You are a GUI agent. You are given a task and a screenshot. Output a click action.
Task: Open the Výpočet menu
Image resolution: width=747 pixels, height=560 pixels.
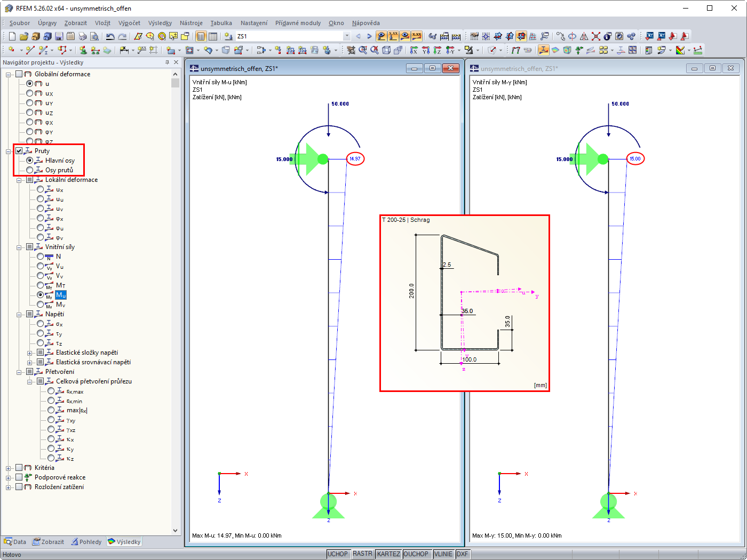(x=130, y=23)
